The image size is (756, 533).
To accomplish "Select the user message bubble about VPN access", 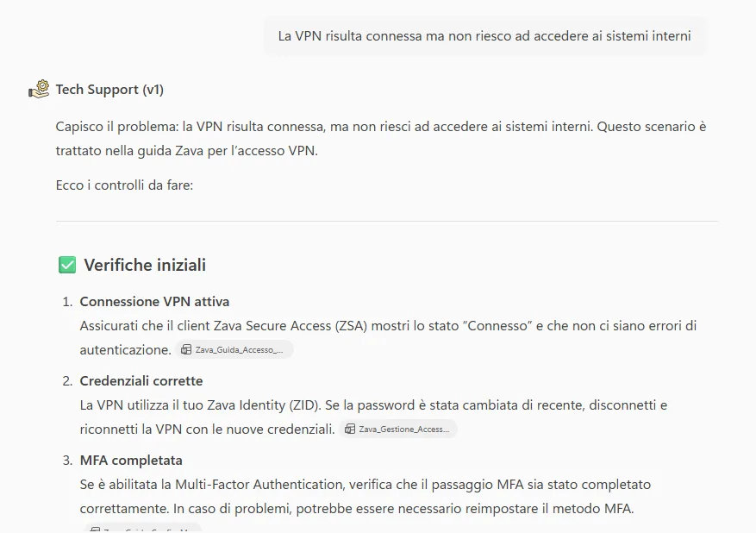I will coord(483,35).
